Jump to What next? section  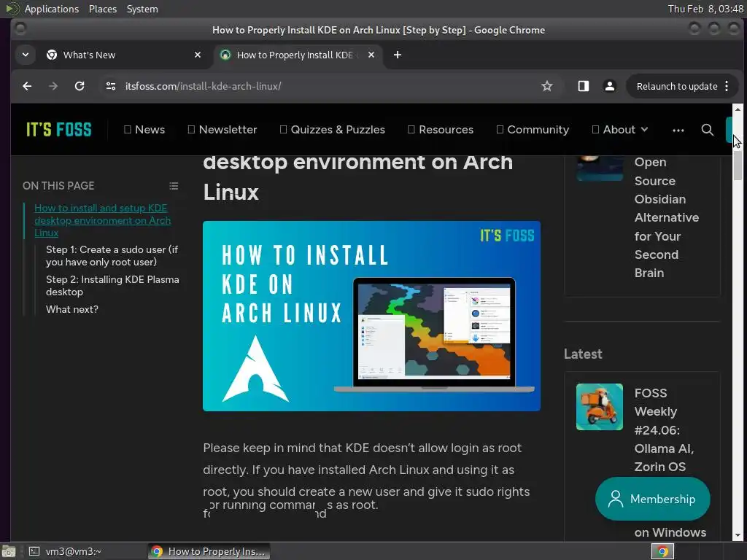[x=72, y=309]
